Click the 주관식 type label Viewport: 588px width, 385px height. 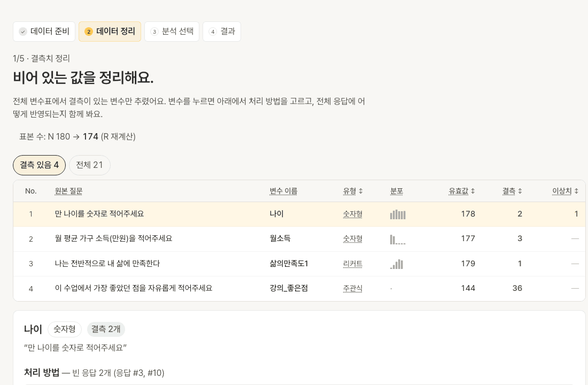coord(353,289)
